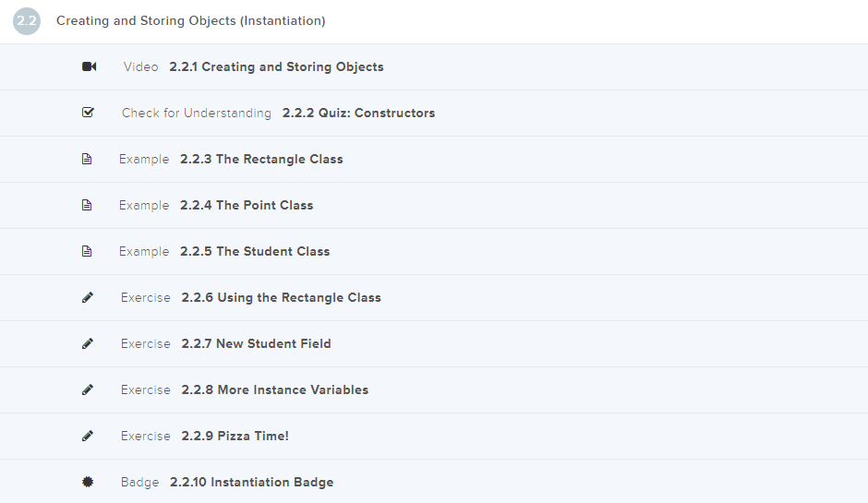Image resolution: width=868 pixels, height=503 pixels.
Task: Click pencil icon for Using the Rectangle Class
Action: (x=88, y=297)
